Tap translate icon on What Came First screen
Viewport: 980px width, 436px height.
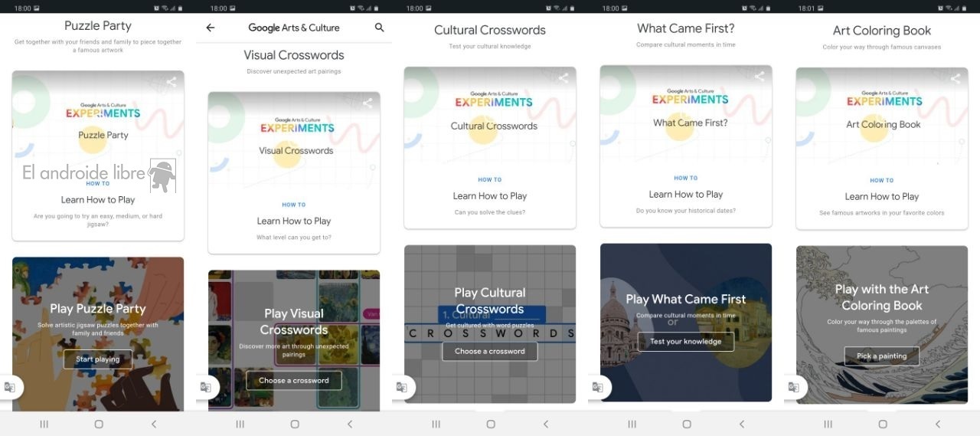pyautogui.click(x=597, y=387)
